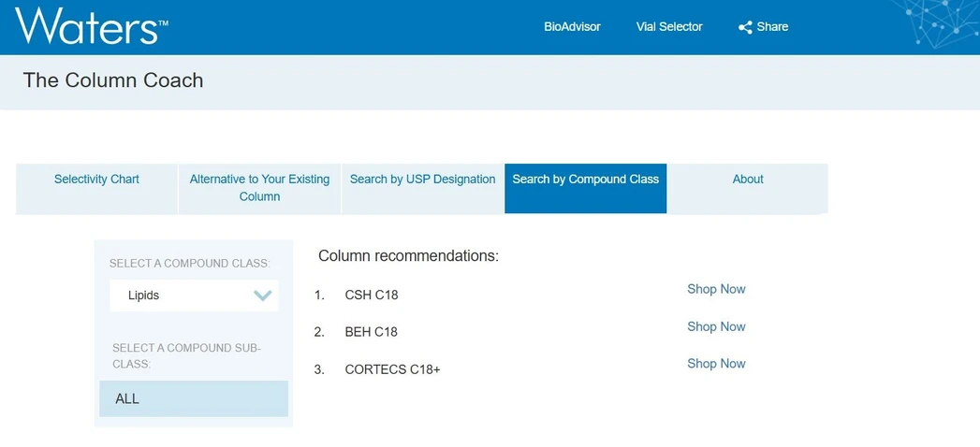
Task: Open the About tab
Action: [748, 189]
